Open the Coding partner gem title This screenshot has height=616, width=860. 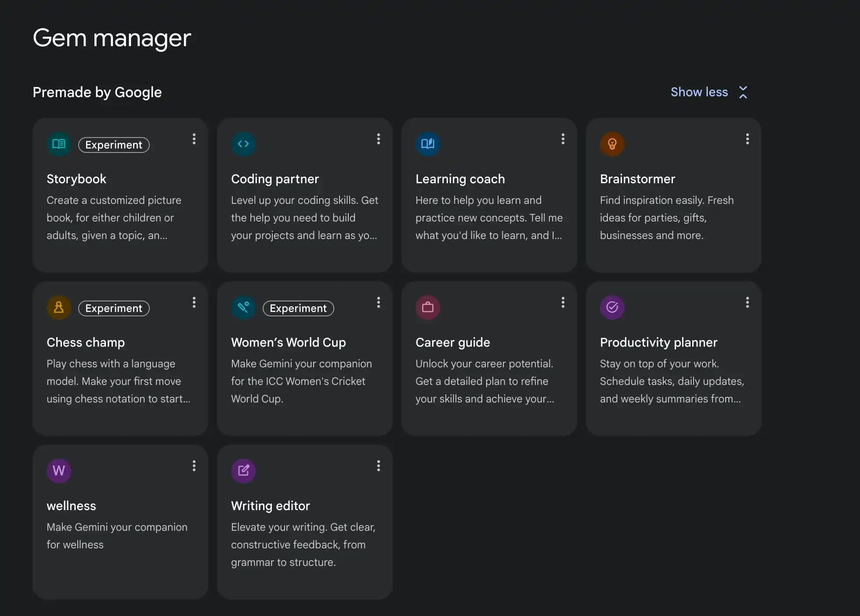(x=275, y=179)
